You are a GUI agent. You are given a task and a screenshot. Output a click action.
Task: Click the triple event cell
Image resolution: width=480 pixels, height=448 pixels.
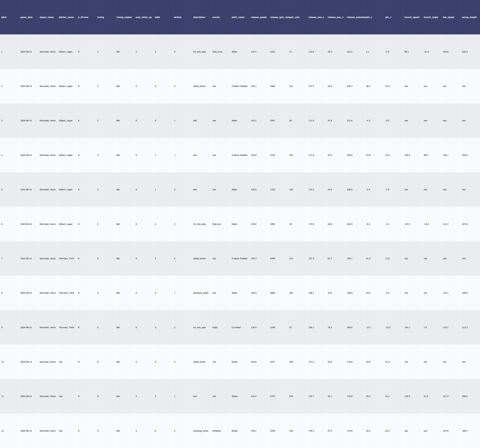point(215,328)
